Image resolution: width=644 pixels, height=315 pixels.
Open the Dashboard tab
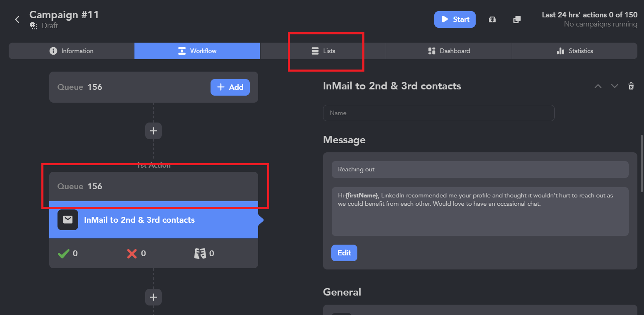point(449,51)
